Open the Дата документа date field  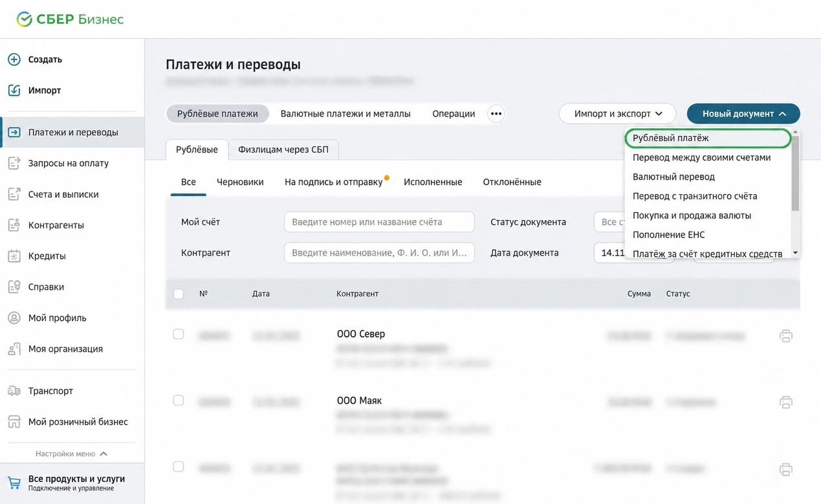pyautogui.click(x=610, y=253)
